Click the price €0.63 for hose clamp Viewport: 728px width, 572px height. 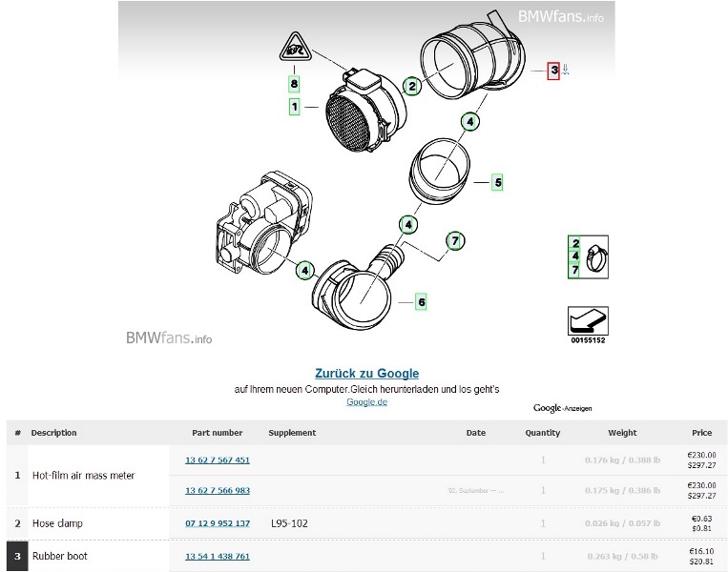pyautogui.click(x=701, y=519)
